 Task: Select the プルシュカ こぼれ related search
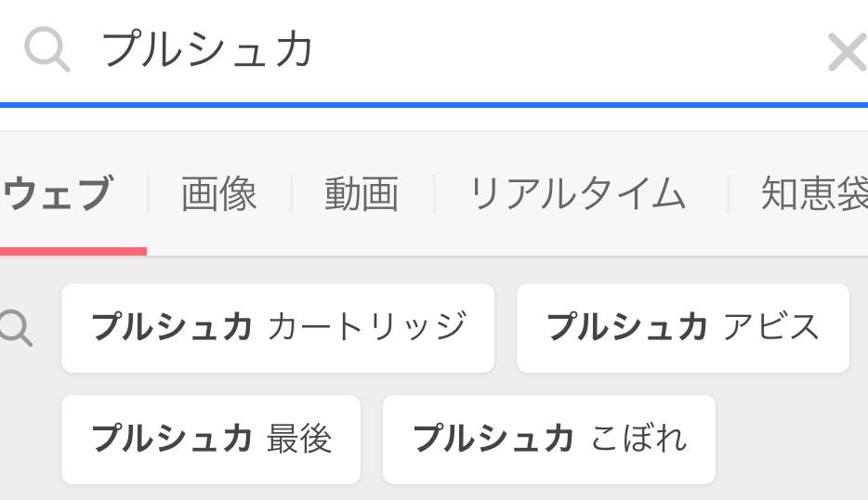pos(548,440)
